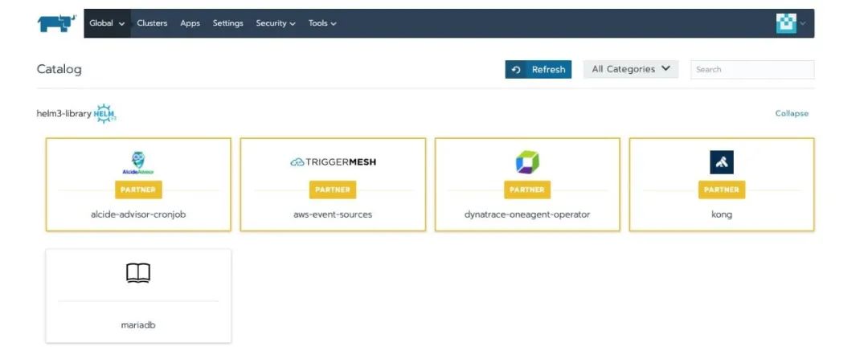Click the Rancher logo icon
The height and width of the screenshot is (355, 868).
(55, 23)
